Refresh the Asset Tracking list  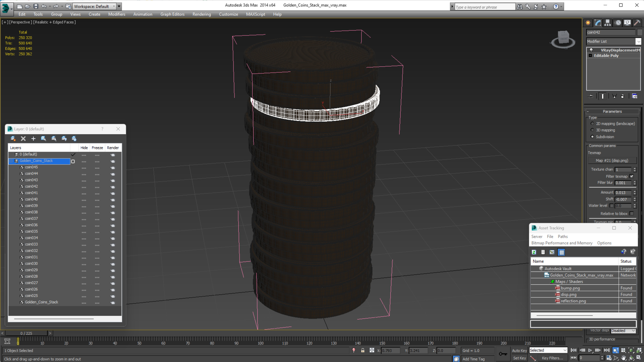point(534,252)
